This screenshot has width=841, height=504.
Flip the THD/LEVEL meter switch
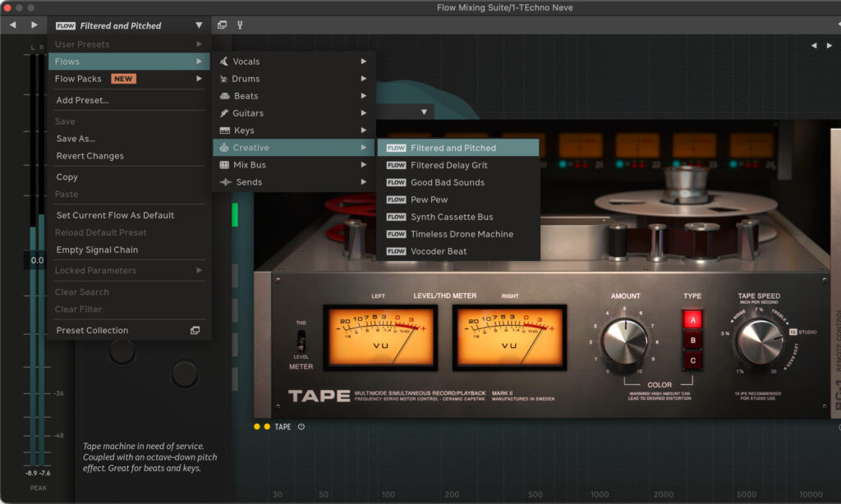301,341
